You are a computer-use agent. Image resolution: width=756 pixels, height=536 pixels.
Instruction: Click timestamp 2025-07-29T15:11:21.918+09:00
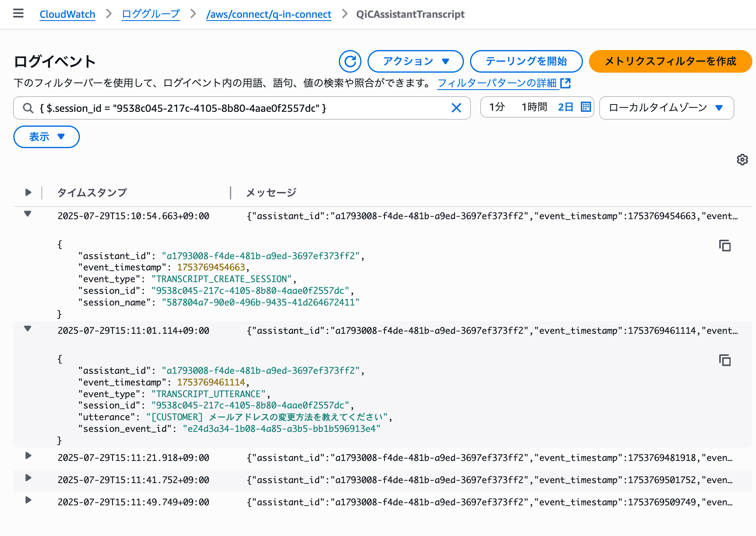[133, 458]
